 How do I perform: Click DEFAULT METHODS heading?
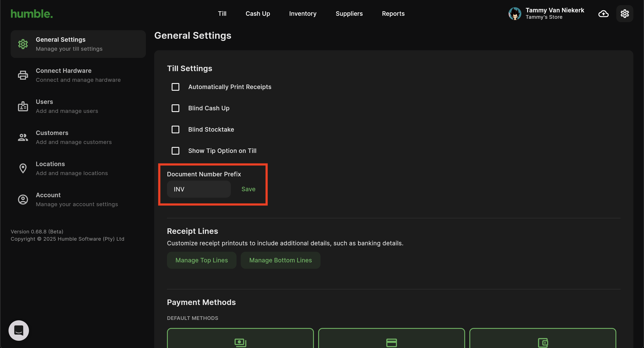click(x=193, y=318)
